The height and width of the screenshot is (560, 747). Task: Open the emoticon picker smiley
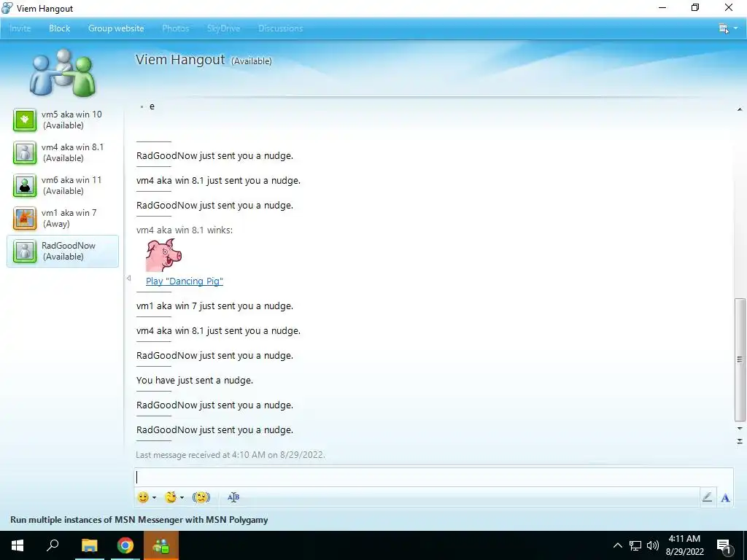tap(143, 497)
